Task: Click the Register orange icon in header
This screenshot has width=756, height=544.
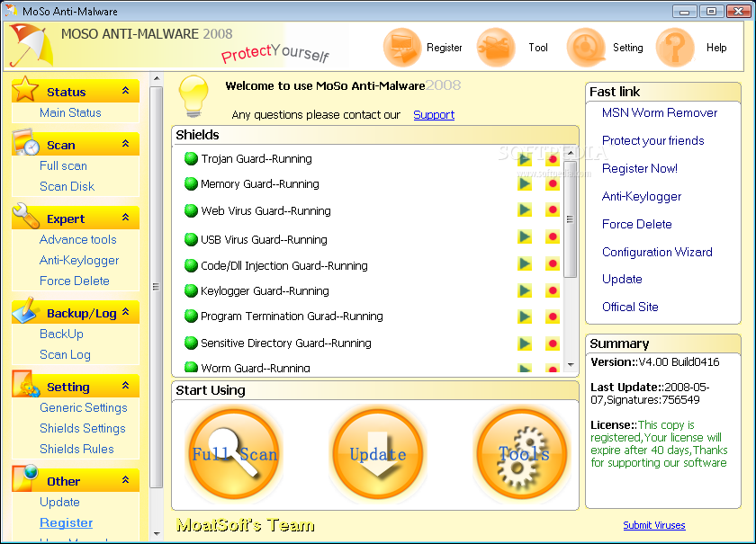Action: (x=402, y=48)
